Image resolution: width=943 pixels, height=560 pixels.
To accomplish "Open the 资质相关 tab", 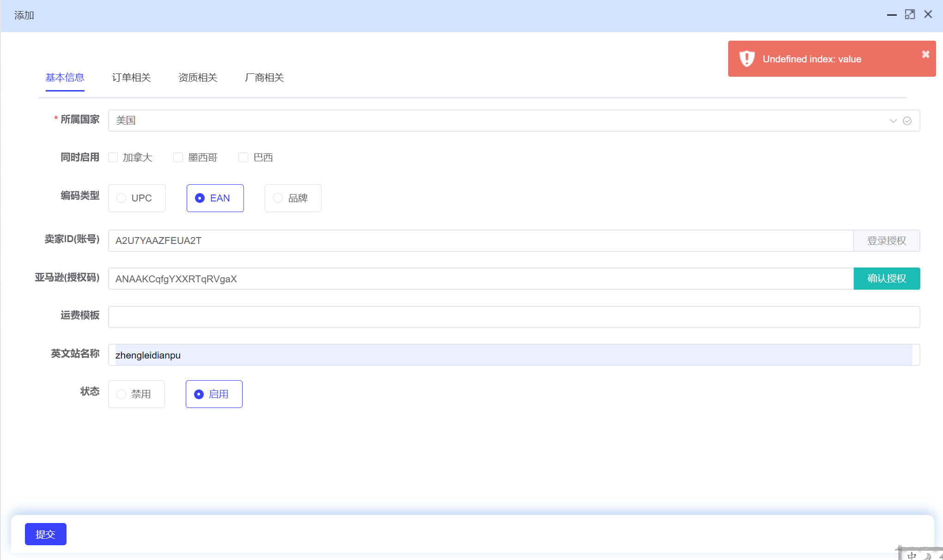I will (x=198, y=78).
